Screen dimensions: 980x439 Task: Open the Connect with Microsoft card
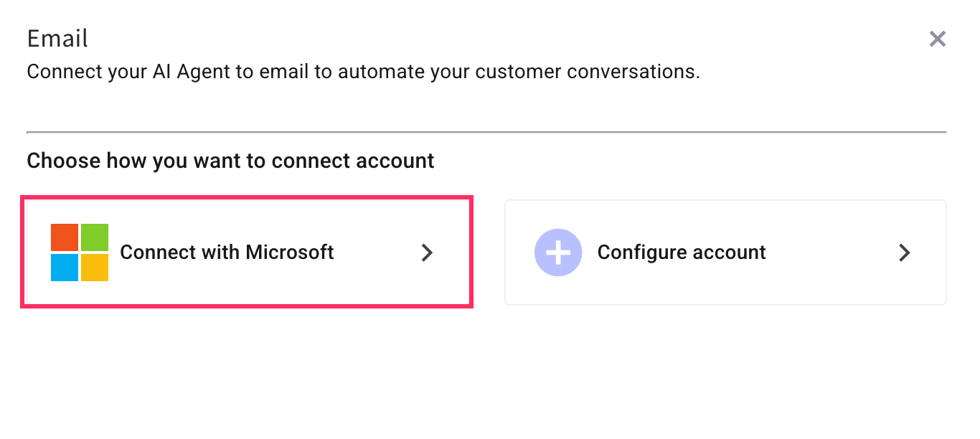(x=247, y=252)
